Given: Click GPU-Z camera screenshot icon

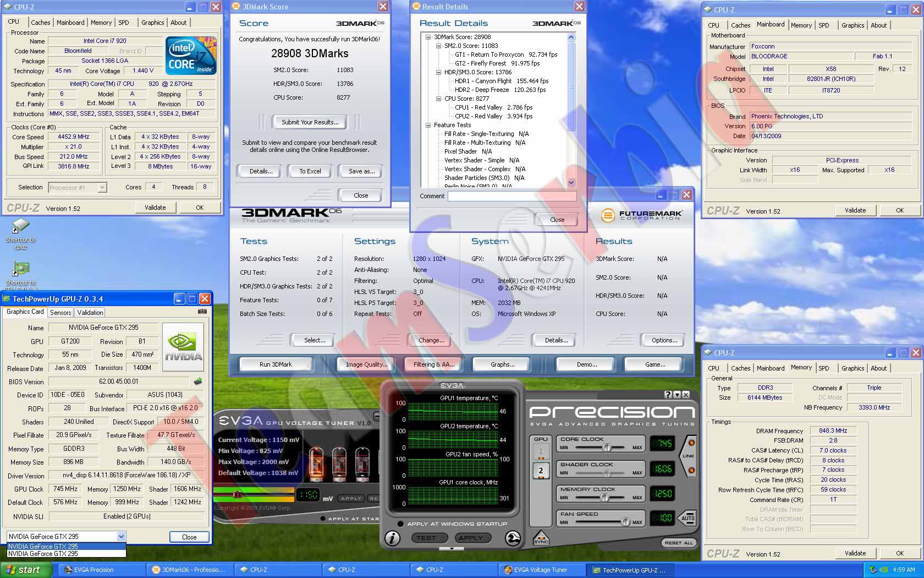Looking at the screenshot, I should tap(202, 312).
